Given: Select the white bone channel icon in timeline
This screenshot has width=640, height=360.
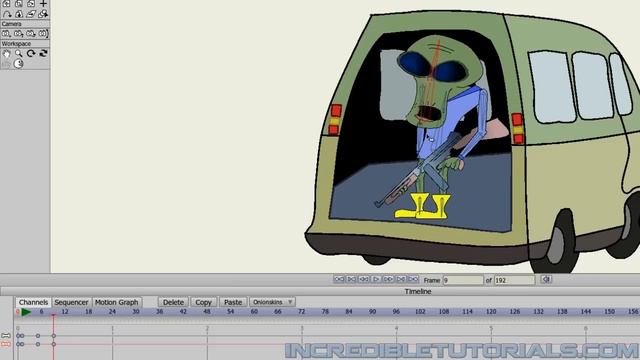Looking at the screenshot, I should 6,336.
